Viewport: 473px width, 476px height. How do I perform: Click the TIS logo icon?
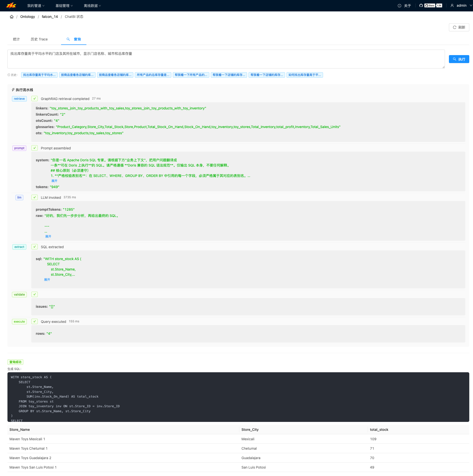[x=11, y=5]
